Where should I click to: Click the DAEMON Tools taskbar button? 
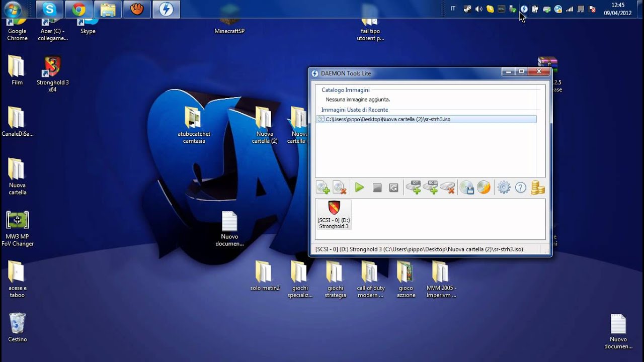click(x=166, y=9)
